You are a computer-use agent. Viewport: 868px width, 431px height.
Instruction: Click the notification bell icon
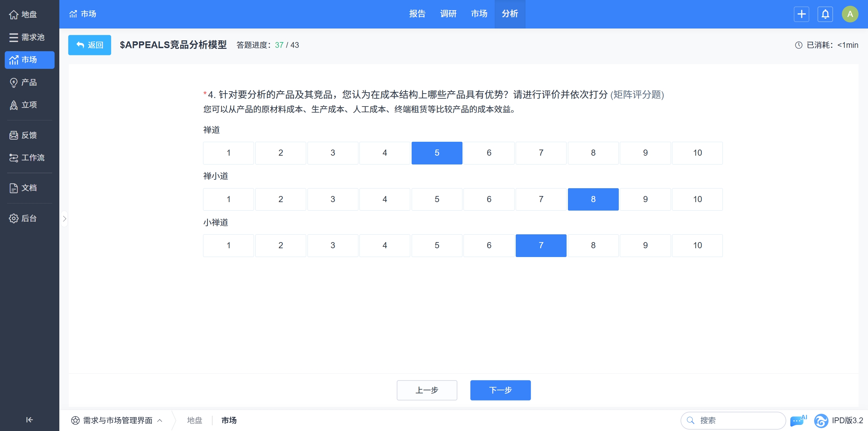coord(825,14)
